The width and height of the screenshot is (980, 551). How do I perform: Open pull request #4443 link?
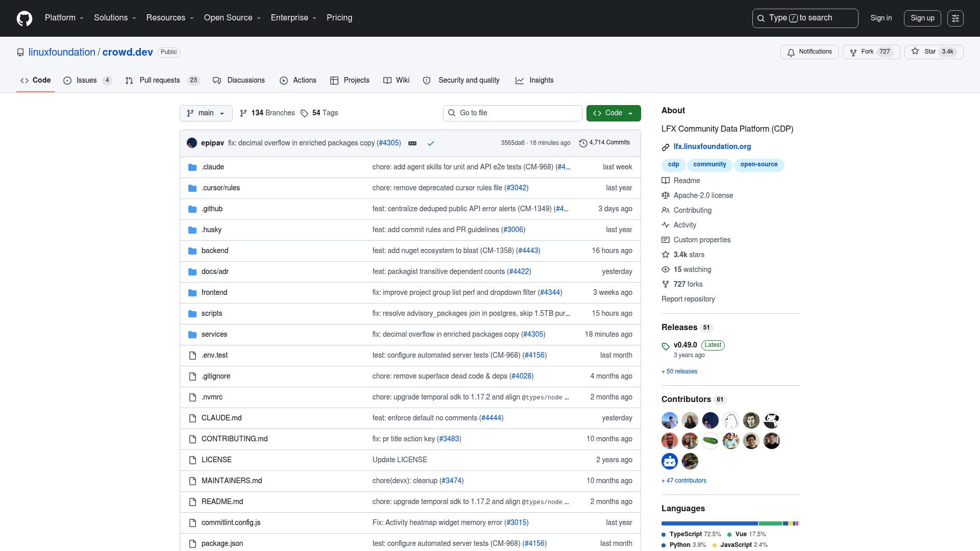(x=528, y=251)
